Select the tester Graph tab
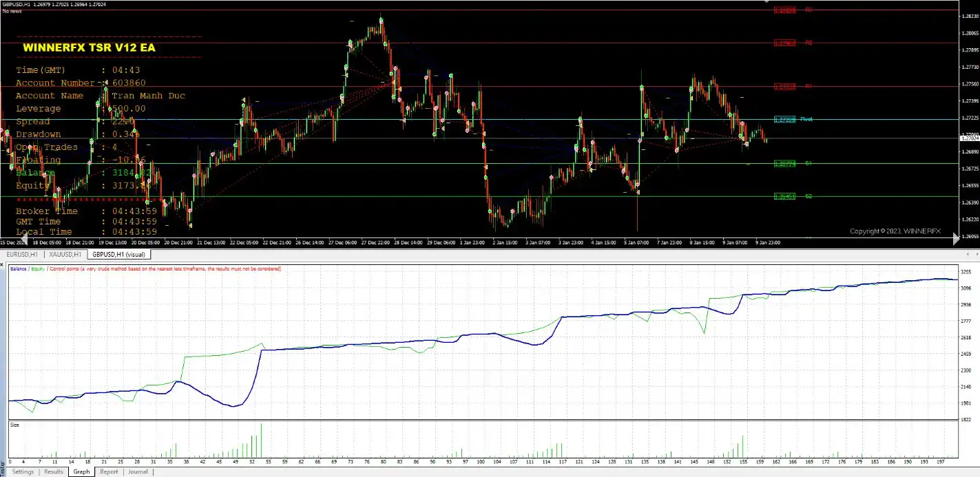The height and width of the screenshot is (477, 980). tap(82, 472)
